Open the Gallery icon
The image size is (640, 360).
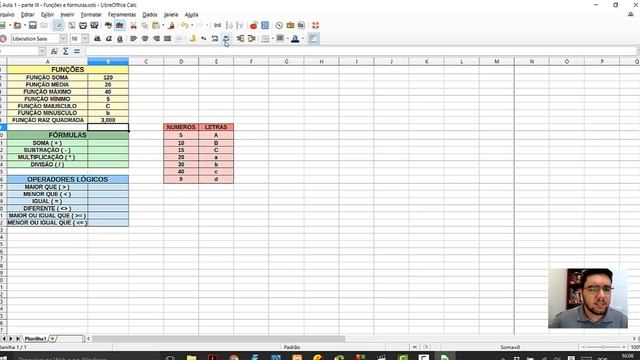(290, 25)
